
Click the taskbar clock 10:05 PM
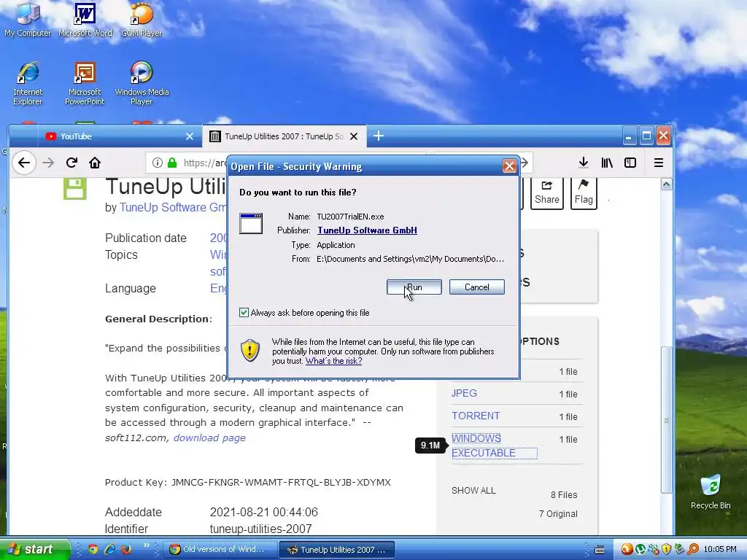coord(720,550)
